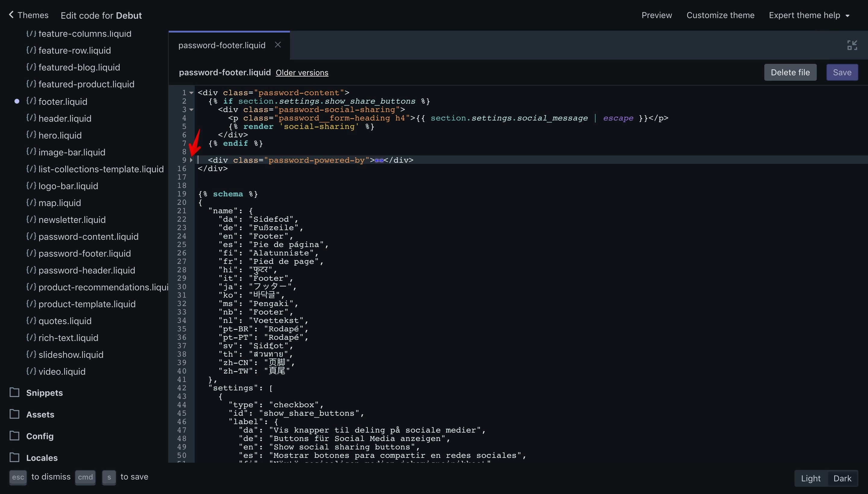Place cursor on line 19 schema tag
Viewport: 868px width, 494px height.
228,194
